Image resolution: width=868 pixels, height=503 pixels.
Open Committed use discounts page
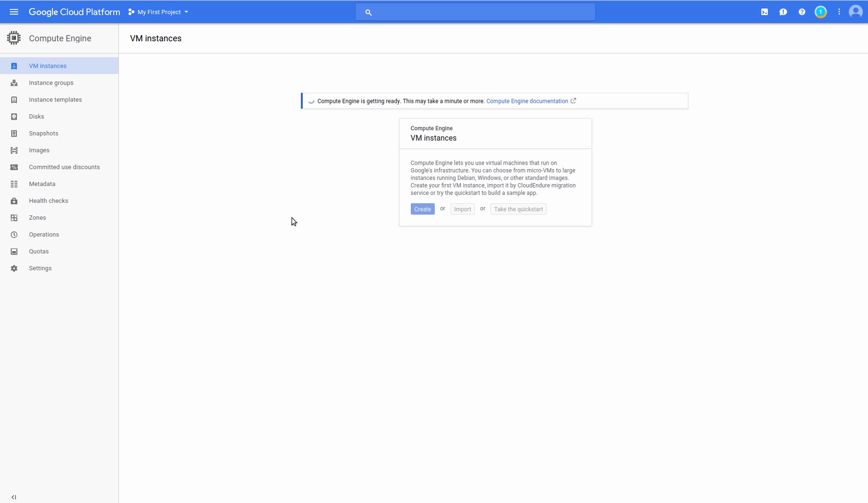click(64, 167)
